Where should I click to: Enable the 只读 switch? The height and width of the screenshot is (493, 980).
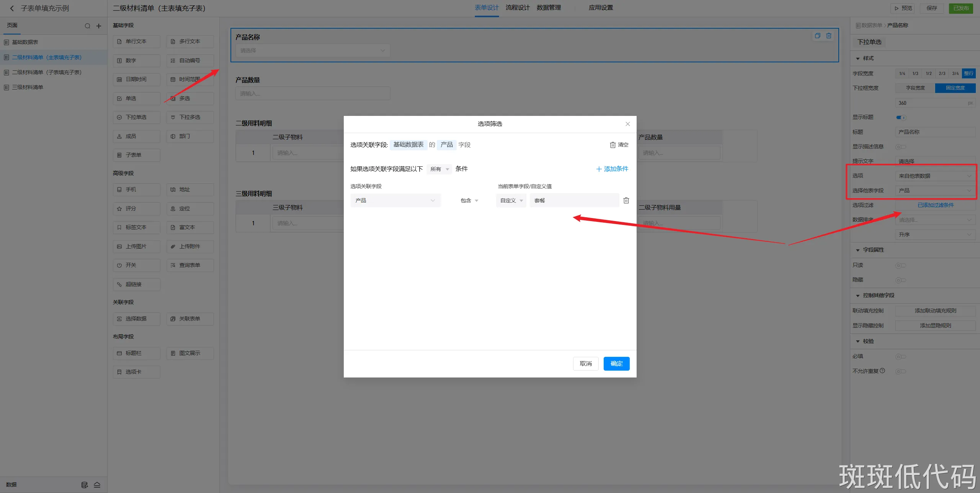[x=900, y=265]
